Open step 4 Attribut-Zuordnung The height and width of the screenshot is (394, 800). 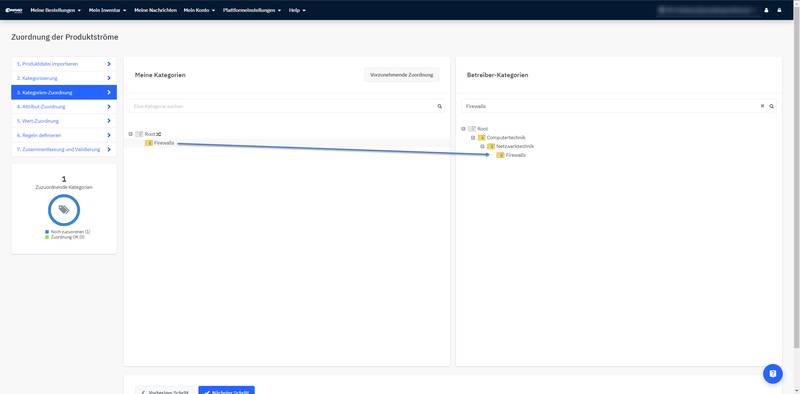click(64, 107)
